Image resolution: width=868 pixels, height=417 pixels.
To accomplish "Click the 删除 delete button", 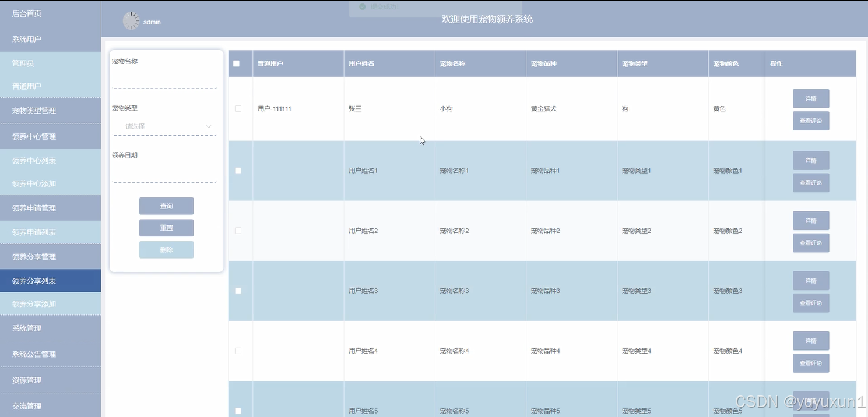I will [166, 250].
